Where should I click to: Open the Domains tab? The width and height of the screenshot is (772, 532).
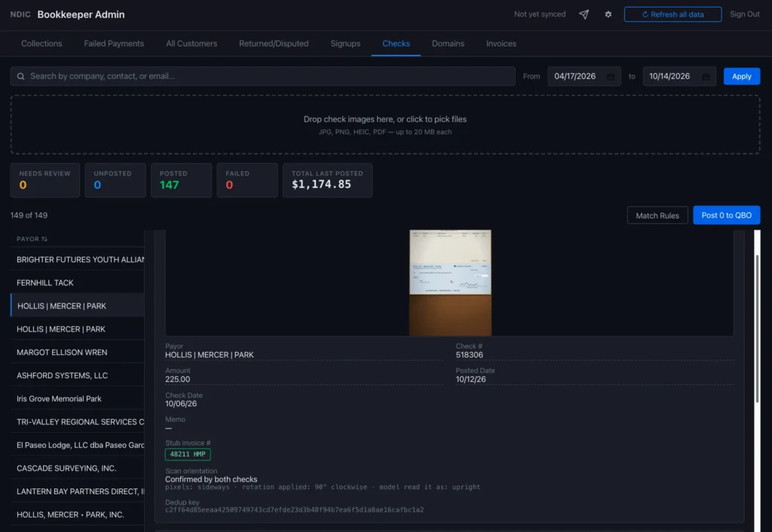coord(448,43)
